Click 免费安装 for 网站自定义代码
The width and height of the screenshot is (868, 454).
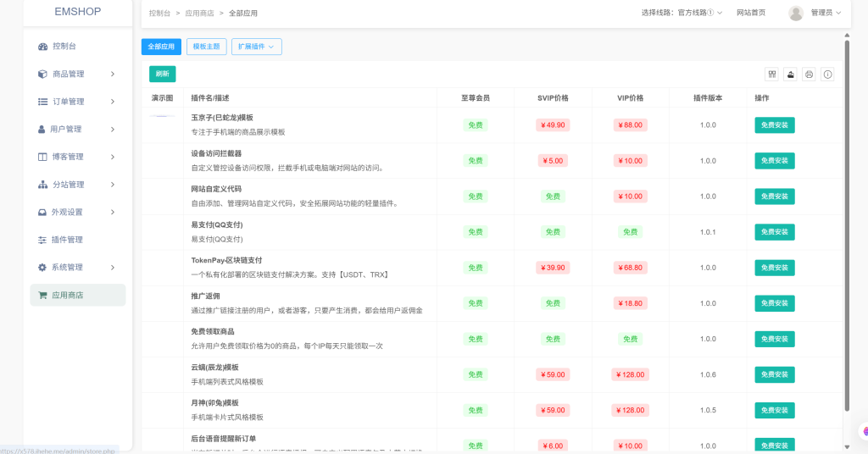775,197
